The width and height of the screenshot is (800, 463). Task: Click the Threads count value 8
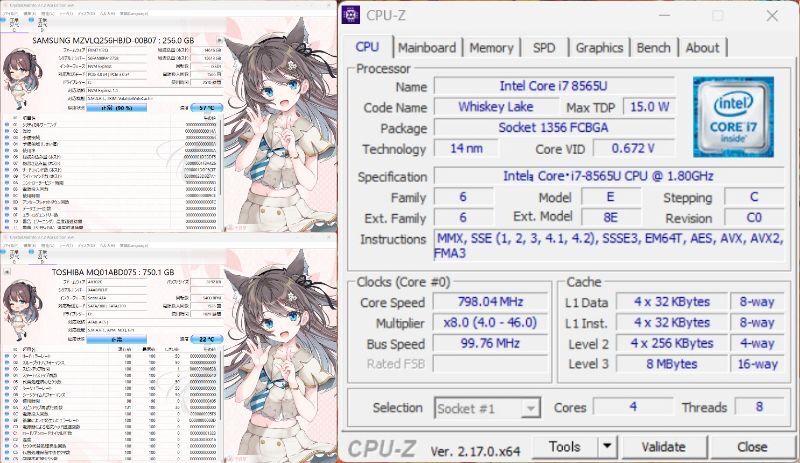click(x=759, y=407)
